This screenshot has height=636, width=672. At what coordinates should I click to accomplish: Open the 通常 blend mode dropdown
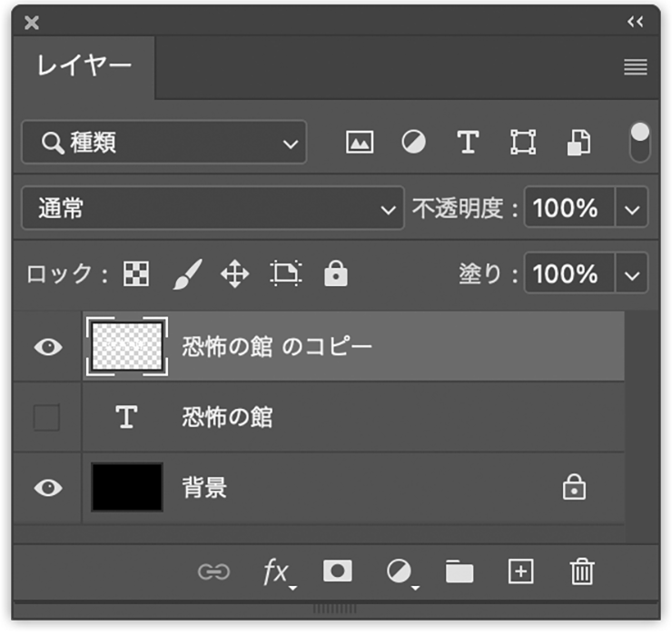click(x=212, y=209)
